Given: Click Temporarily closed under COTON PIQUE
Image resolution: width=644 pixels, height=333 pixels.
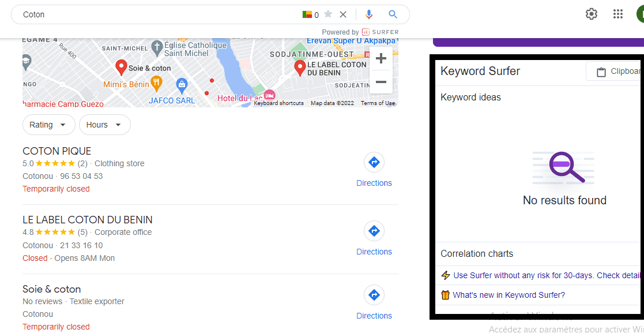Looking at the screenshot, I should [56, 189].
